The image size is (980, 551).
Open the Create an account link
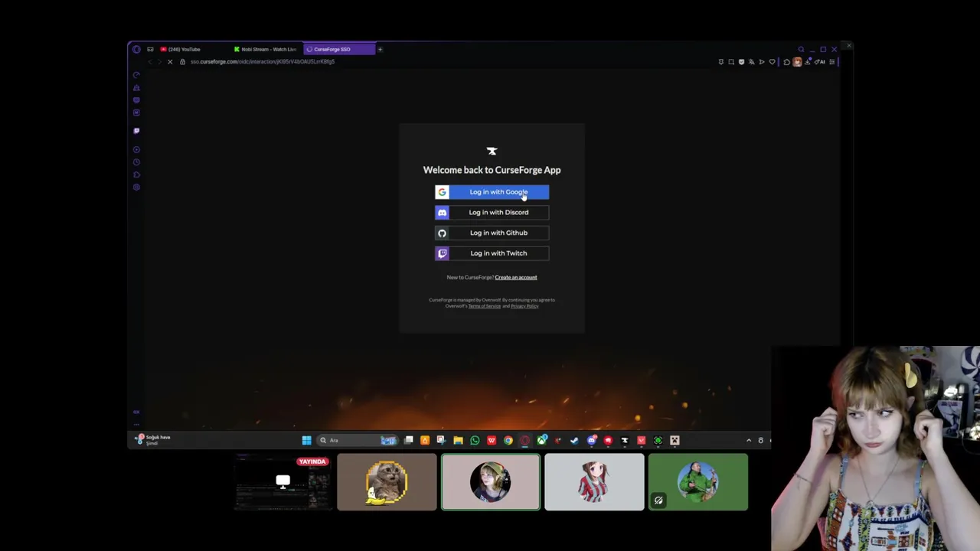coord(515,277)
